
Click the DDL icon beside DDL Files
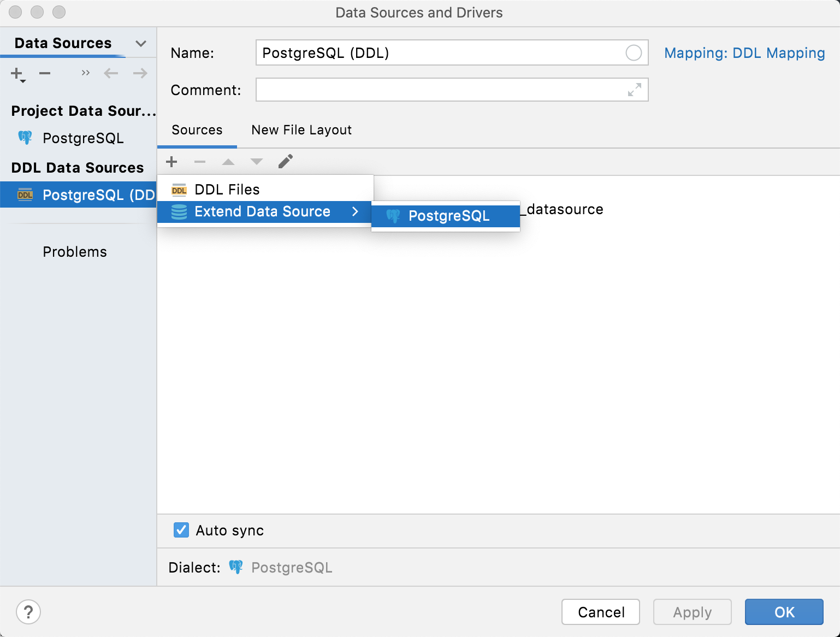(x=179, y=190)
